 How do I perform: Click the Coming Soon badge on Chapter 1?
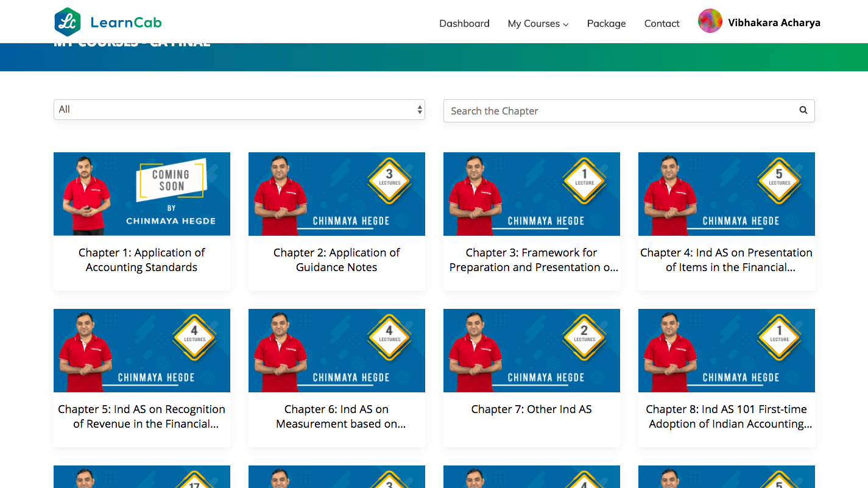pyautogui.click(x=171, y=180)
